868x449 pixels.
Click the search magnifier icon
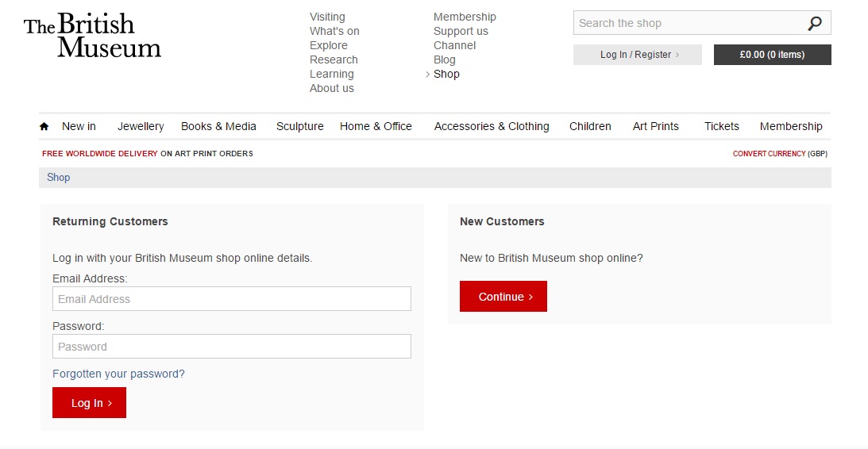coord(815,23)
